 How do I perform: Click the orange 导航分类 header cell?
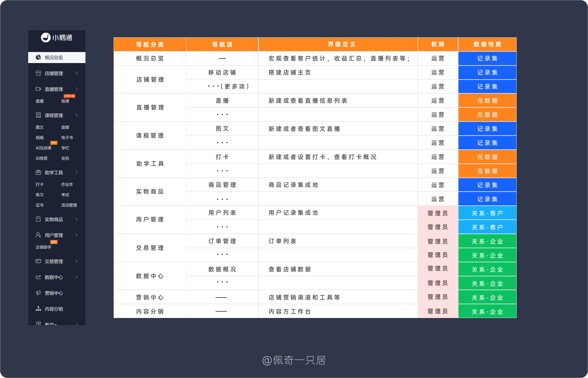tap(150, 44)
